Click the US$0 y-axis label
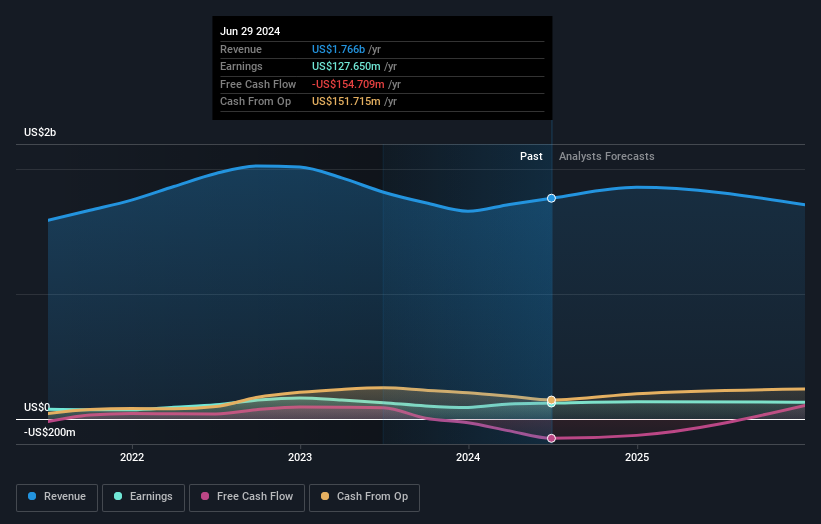Image resolution: width=821 pixels, height=524 pixels. tap(37, 407)
